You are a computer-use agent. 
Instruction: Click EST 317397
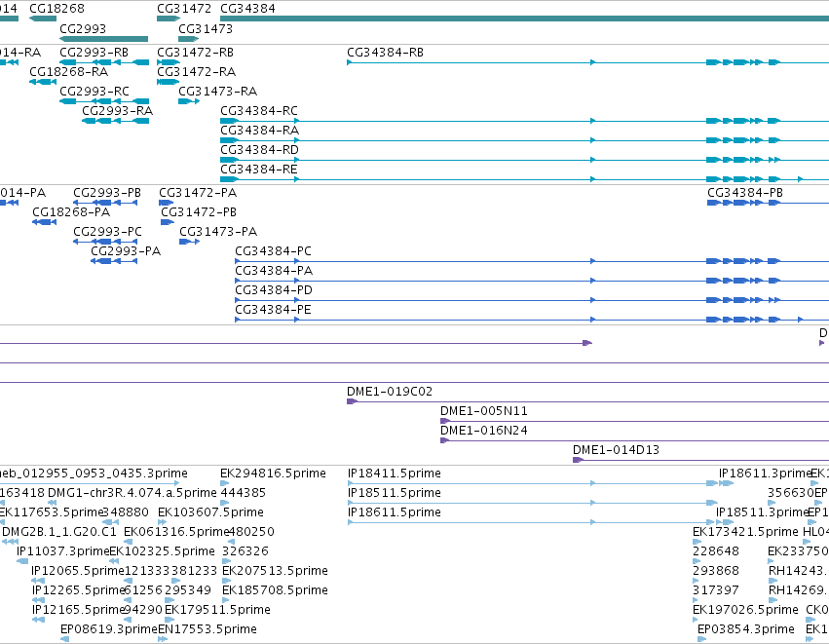(x=716, y=591)
